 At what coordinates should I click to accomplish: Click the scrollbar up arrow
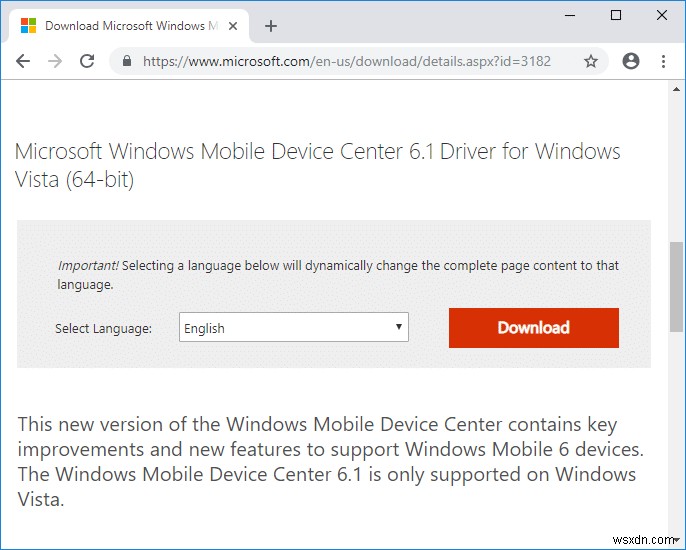(677, 90)
